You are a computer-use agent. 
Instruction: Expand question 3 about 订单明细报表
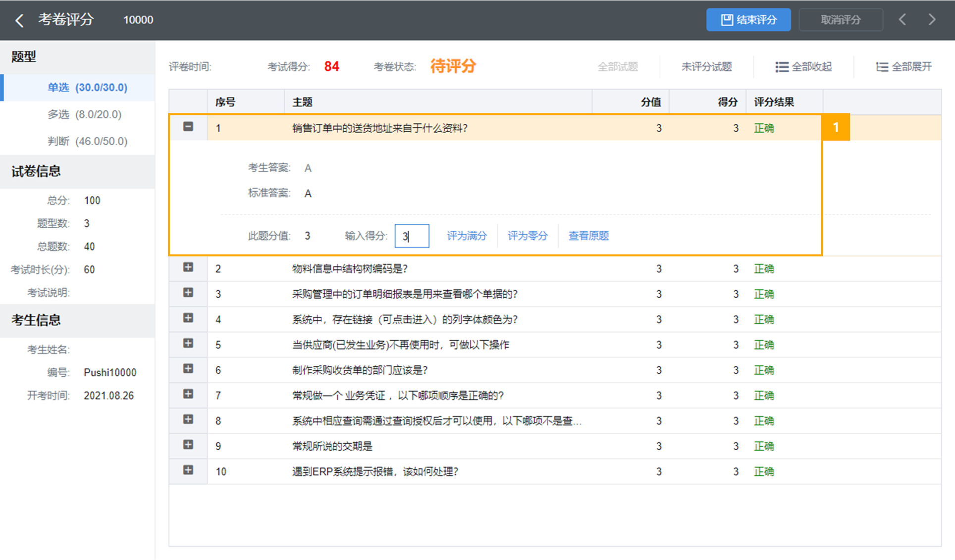[x=188, y=293]
